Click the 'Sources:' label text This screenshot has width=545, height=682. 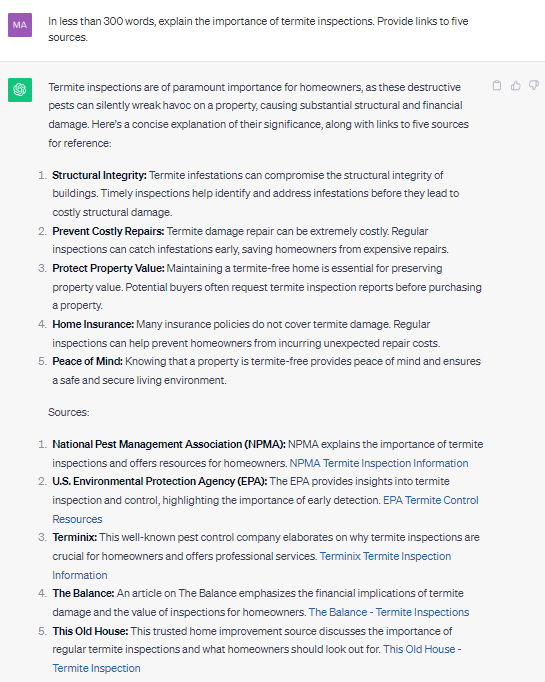(69, 412)
